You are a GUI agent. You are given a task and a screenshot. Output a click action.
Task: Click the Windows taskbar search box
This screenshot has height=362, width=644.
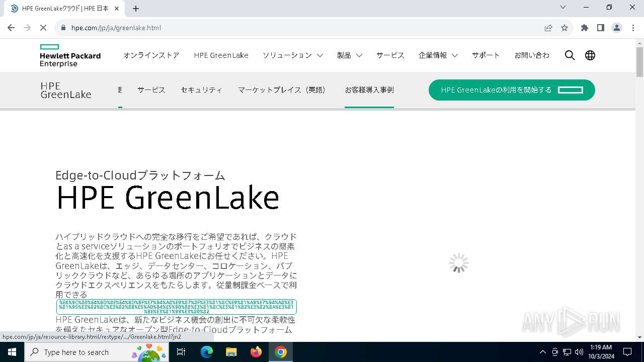coord(97,352)
